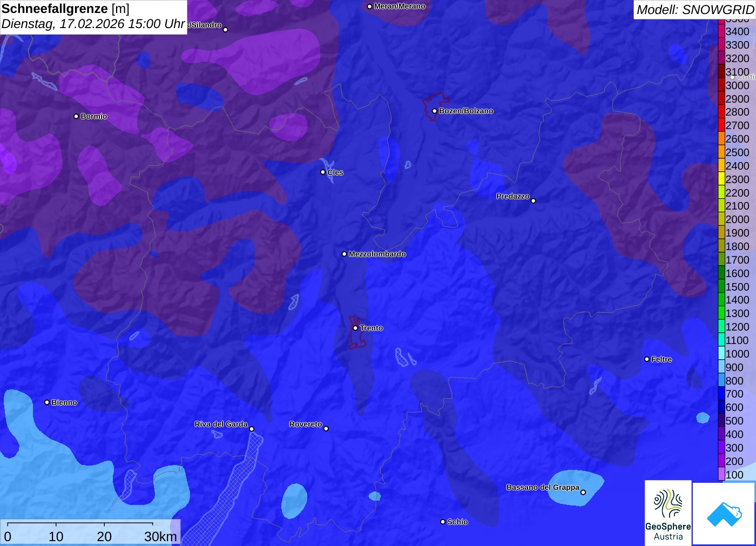
Task: Click the GeoSphere Austria logo
Action: [668, 512]
